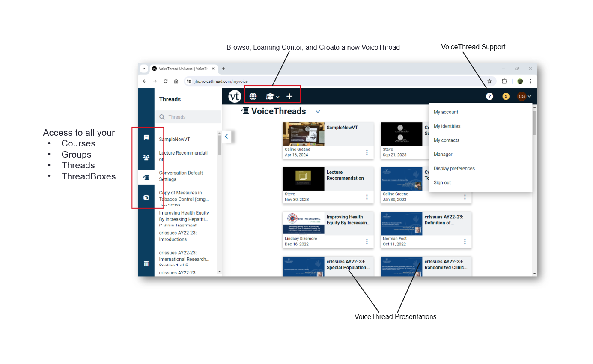Expand the VoiceThreads heading dropdown arrow

coord(318,111)
